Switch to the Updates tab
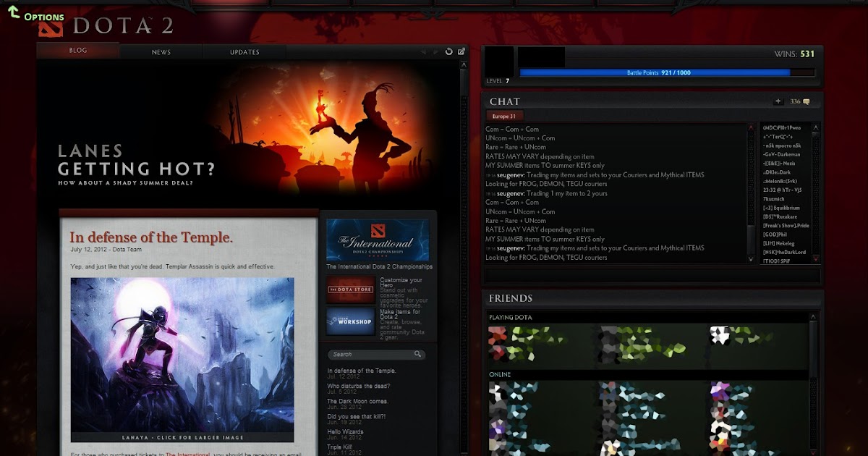Image resolution: width=868 pixels, height=456 pixels. click(x=244, y=52)
